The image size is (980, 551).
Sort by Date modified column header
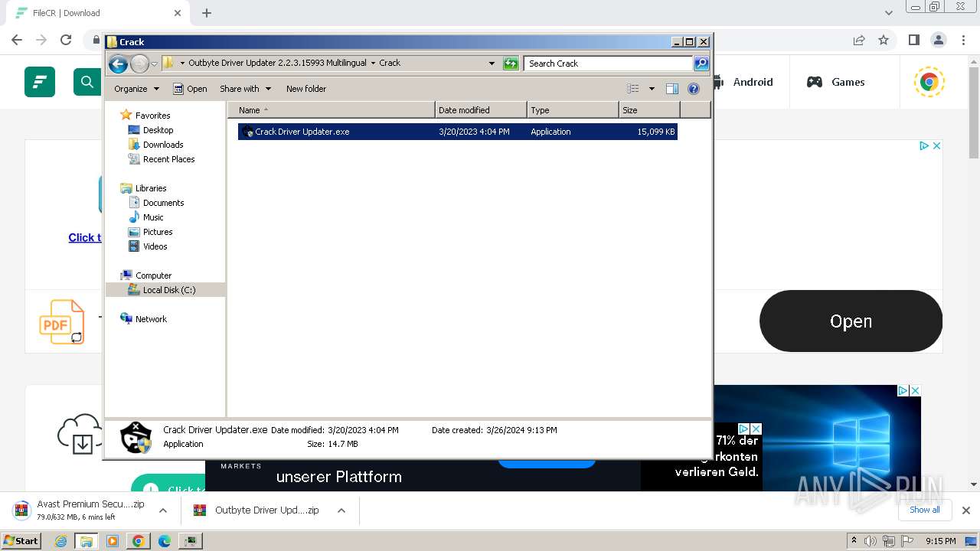pos(481,110)
